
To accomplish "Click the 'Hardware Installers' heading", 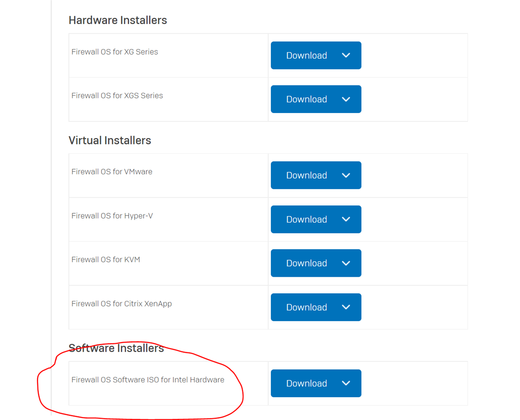I will coord(118,20).
